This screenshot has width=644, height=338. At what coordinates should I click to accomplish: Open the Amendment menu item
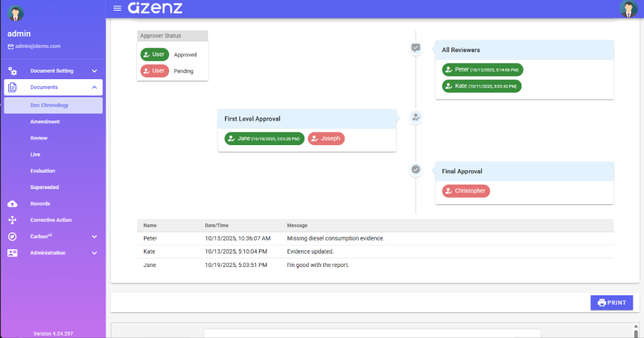pos(45,122)
